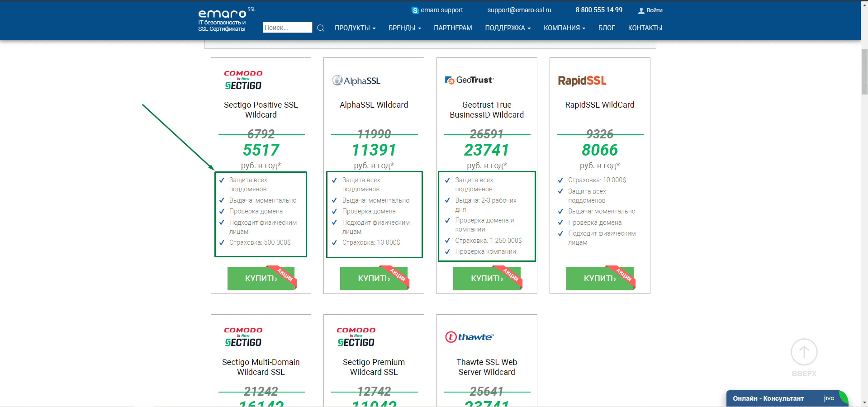
Task: Click the jivo chat logo
Action: coord(829,398)
